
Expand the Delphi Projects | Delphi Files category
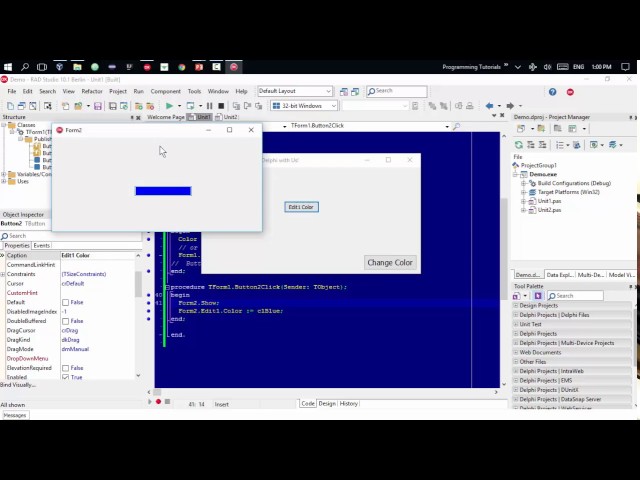tap(516, 315)
